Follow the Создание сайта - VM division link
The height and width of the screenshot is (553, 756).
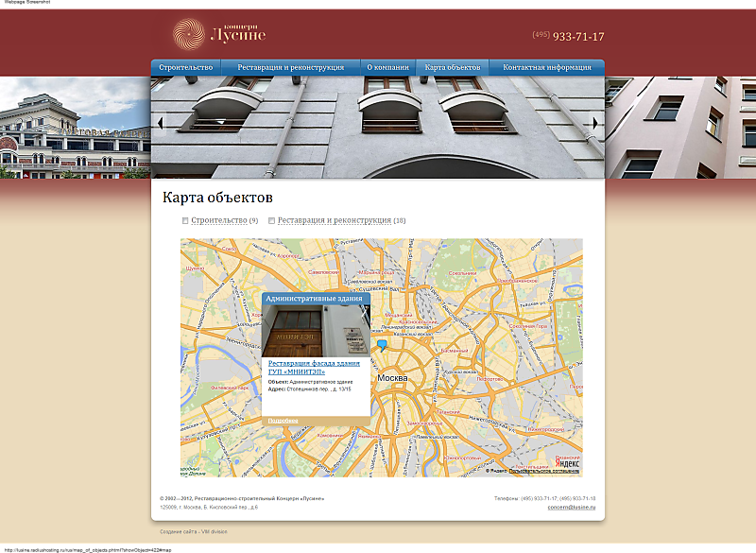click(194, 532)
